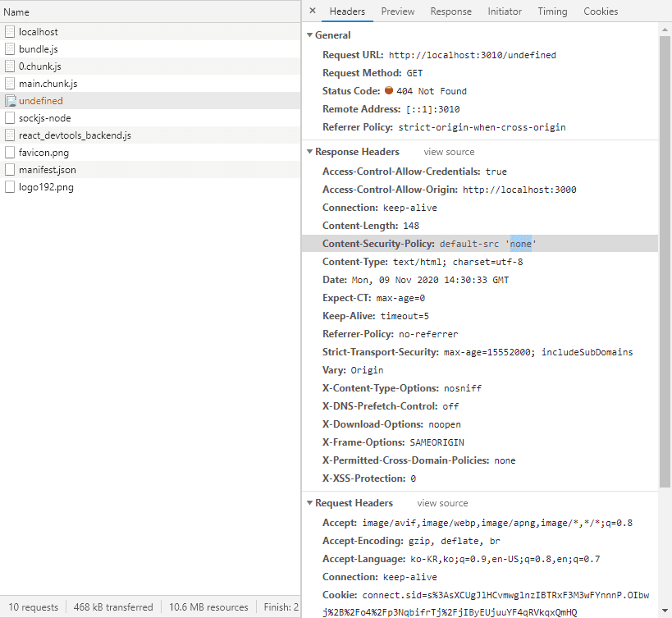Click the main.chunk.js file icon
The width and height of the screenshot is (672, 618).
pyautogui.click(x=10, y=84)
